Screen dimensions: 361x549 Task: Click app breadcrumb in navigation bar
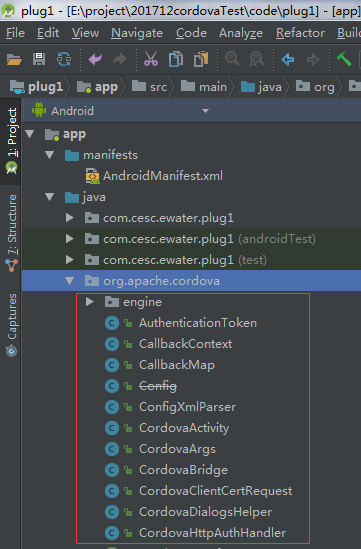pos(97,86)
